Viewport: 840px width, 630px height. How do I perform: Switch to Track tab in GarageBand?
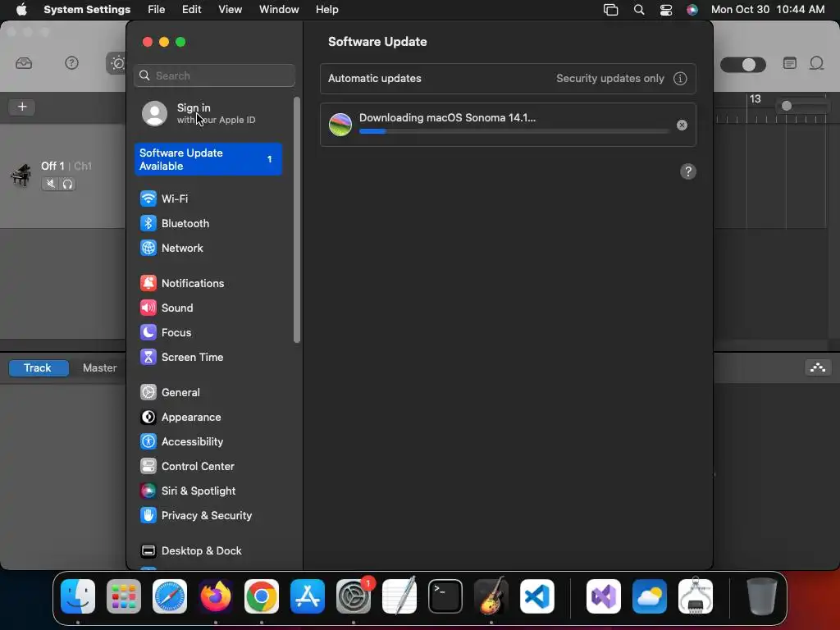pos(39,368)
